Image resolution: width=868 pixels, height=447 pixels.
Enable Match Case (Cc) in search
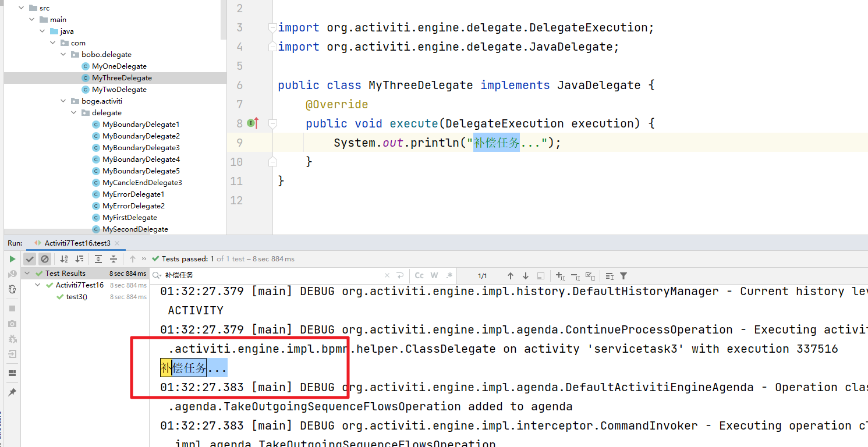coord(419,276)
